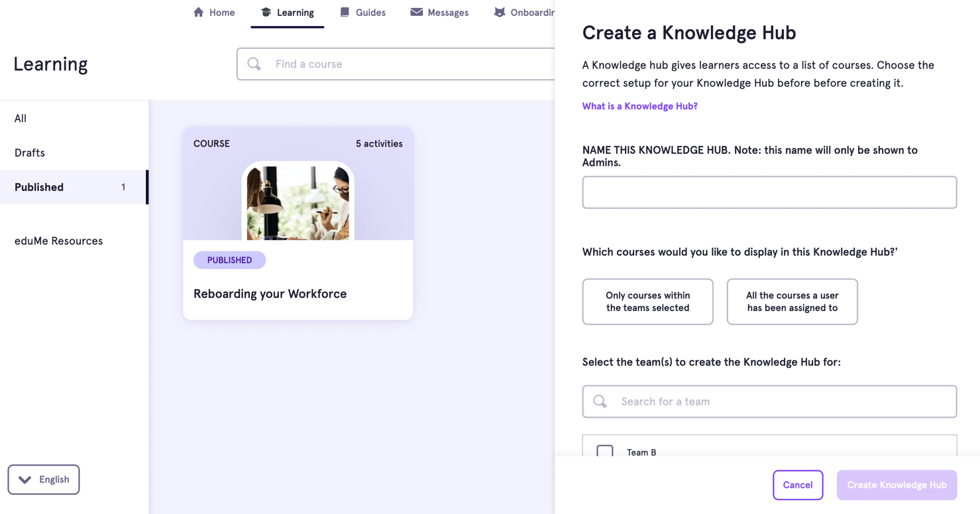Click the Create Knowledge Hub button
The image size is (980, 514).
pyautogui.click(x=897, y=485)
